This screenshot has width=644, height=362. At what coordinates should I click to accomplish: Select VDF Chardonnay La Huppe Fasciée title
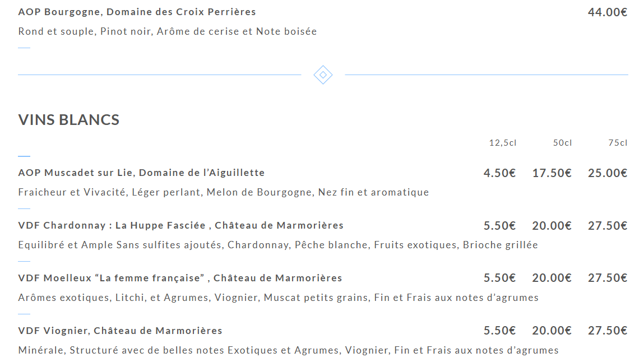coord(180,225)
